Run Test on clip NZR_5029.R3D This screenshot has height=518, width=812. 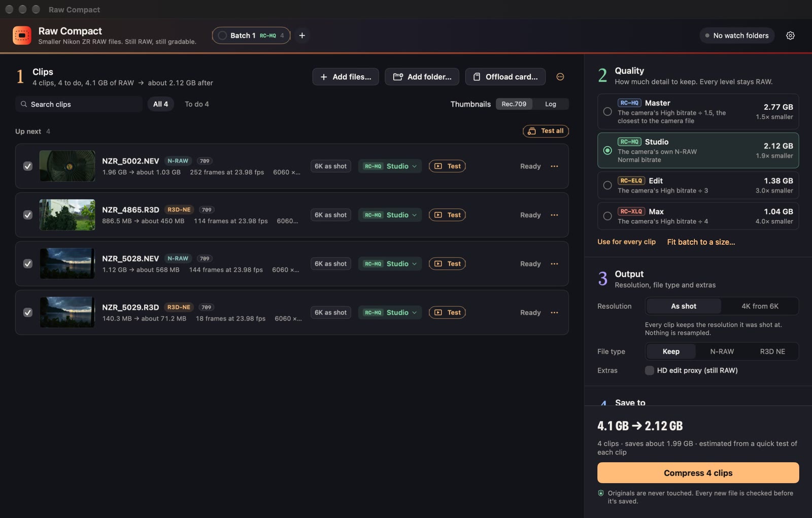(x=447, y=312)
